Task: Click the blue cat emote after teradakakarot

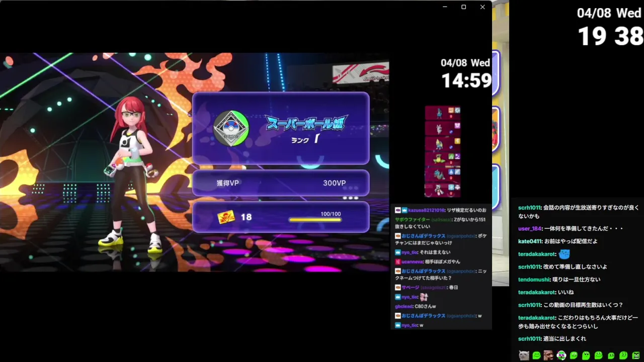Action: click(x=564, y=254)
